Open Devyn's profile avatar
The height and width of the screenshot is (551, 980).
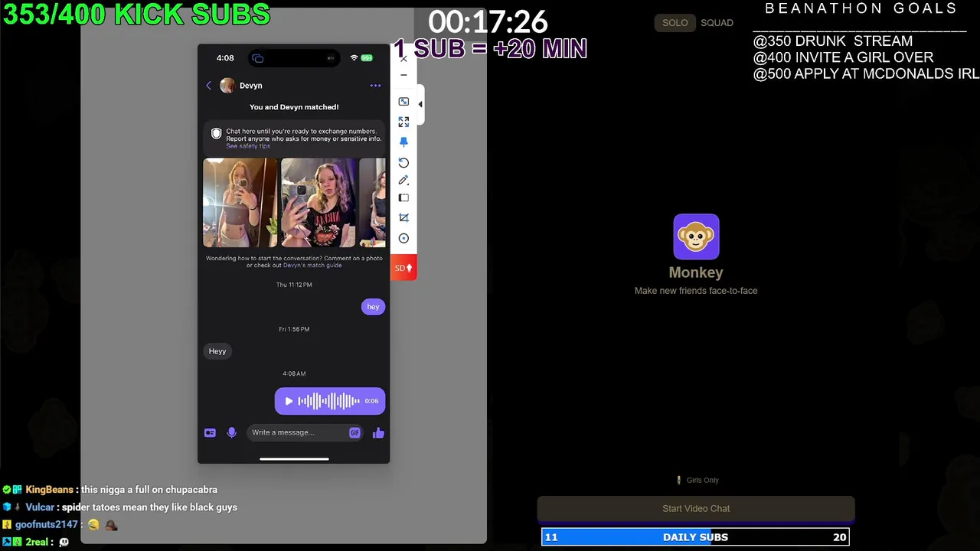(227, 86)
